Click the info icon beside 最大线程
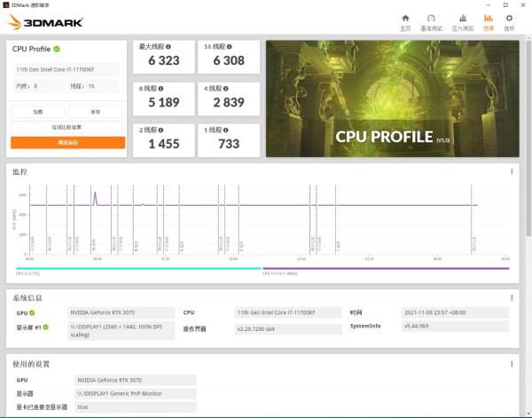 coord(168,47)
